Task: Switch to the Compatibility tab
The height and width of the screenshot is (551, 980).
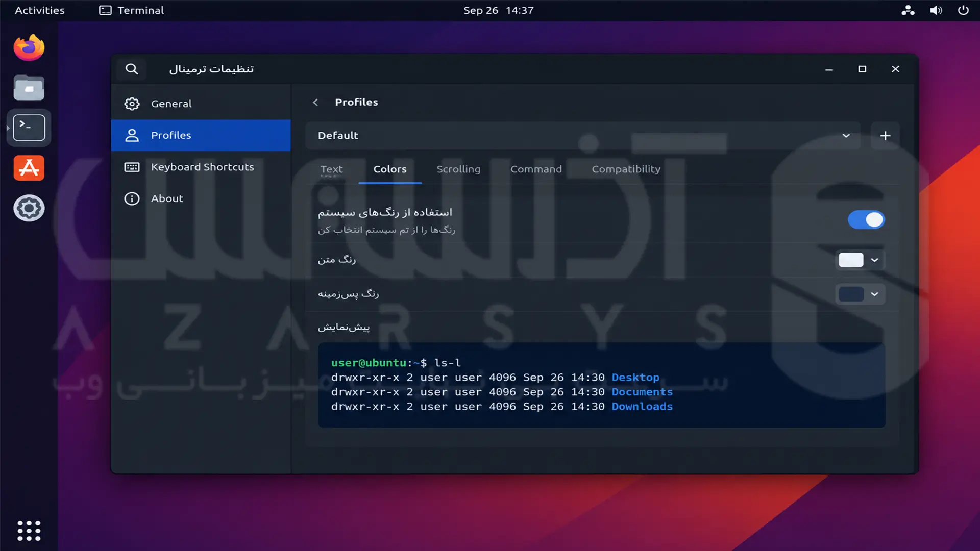Action: pyautogui.click(x=626, y=169)
